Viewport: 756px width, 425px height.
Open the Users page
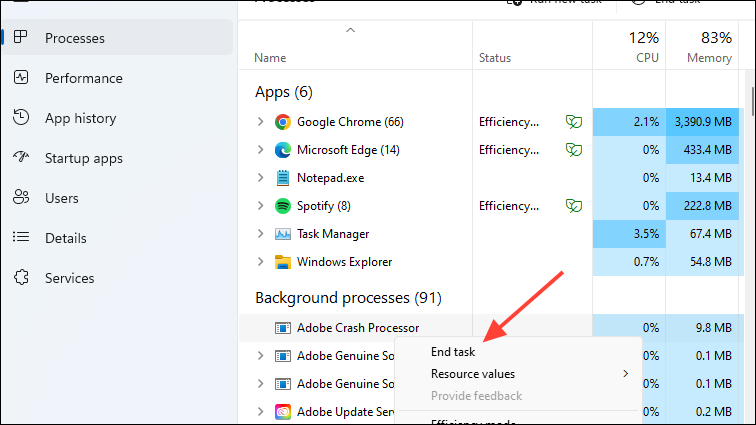(62, 198)
